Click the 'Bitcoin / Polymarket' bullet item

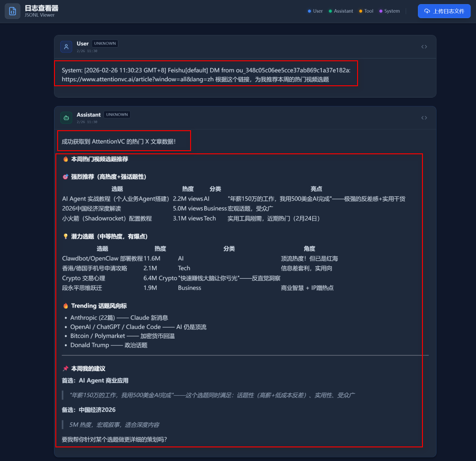pos(123,336)
